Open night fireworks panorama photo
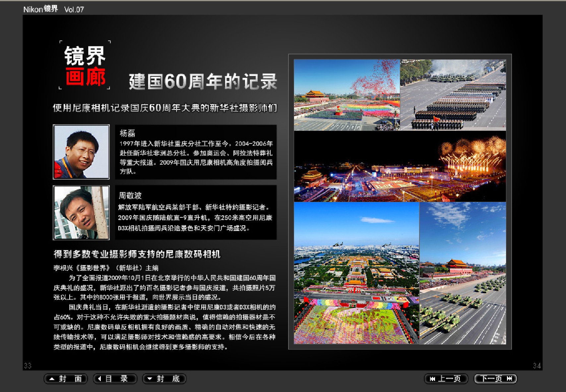The width and height of the screenshot is (566, 392). click(400, 166)
